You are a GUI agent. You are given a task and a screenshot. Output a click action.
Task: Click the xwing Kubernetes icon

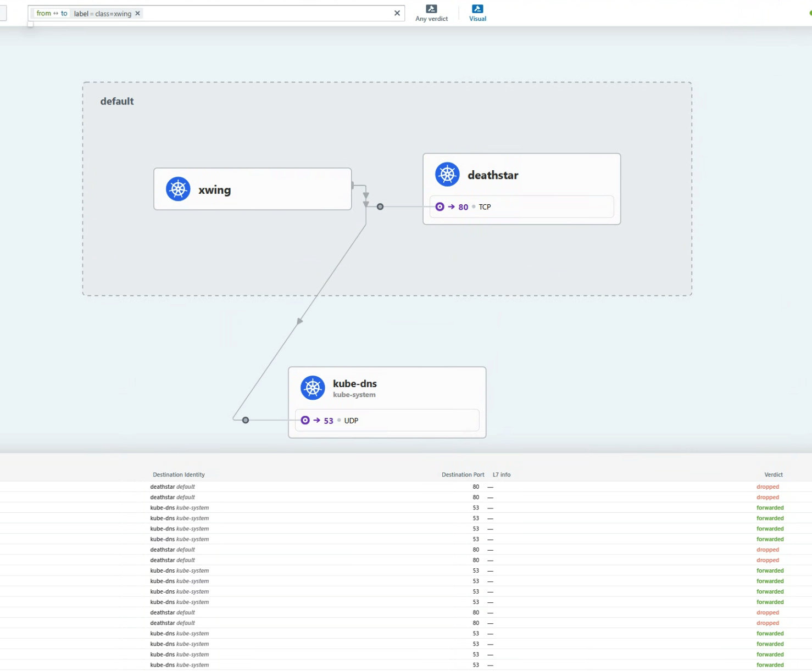pyautogui.click(x=178, y=189)
